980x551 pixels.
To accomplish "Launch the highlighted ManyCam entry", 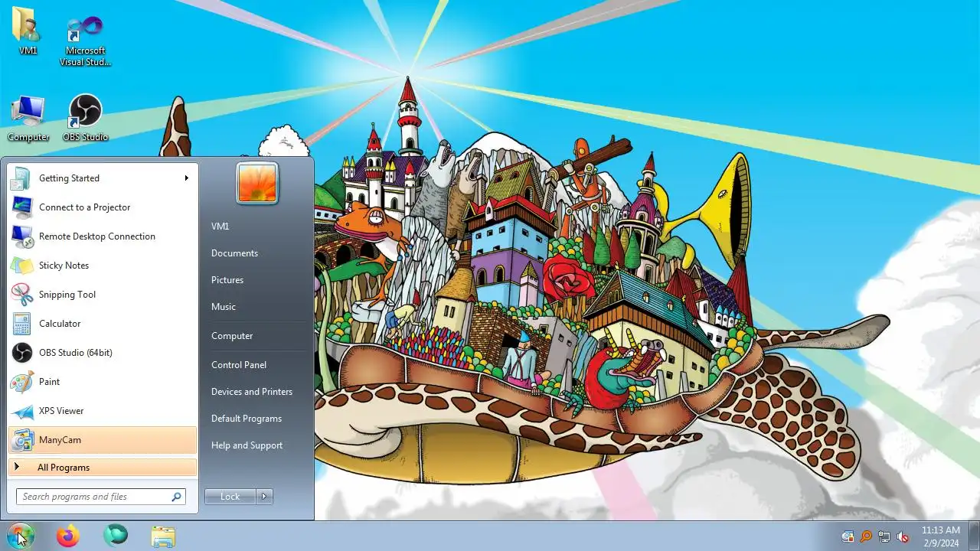I will [102, 440].
